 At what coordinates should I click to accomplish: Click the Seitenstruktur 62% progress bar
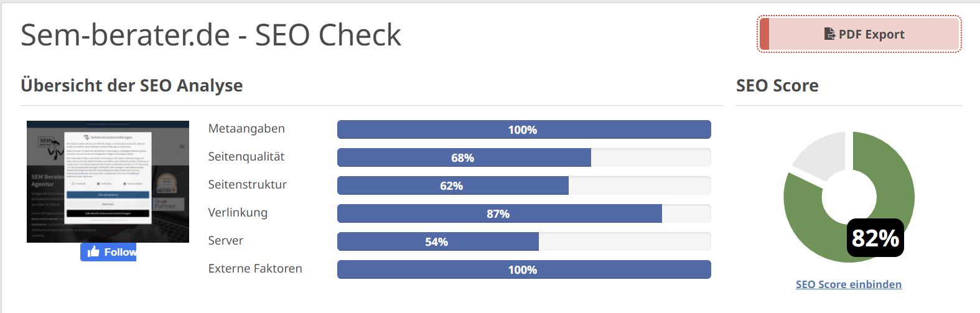coord(524,185)
